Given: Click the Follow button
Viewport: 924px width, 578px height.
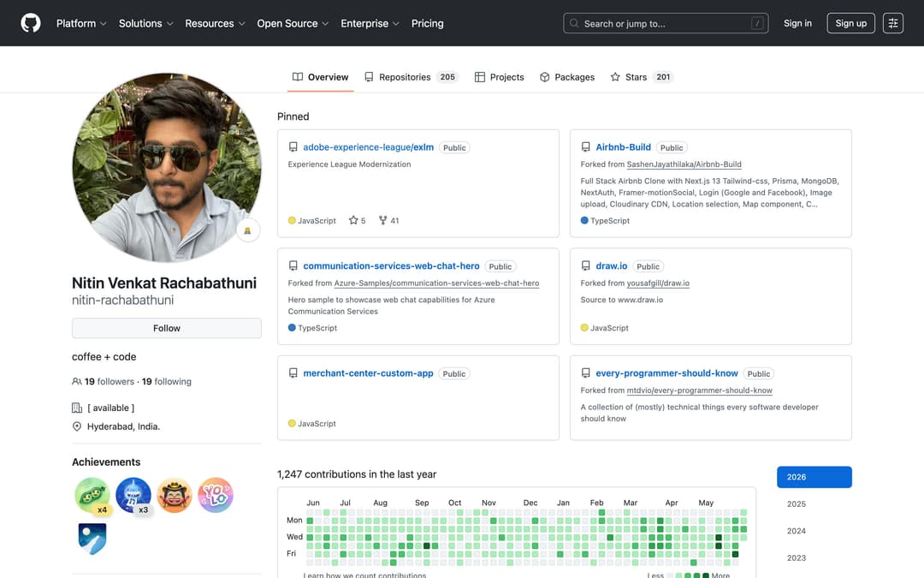Looking at the screenshot, I should pos(167,328).
